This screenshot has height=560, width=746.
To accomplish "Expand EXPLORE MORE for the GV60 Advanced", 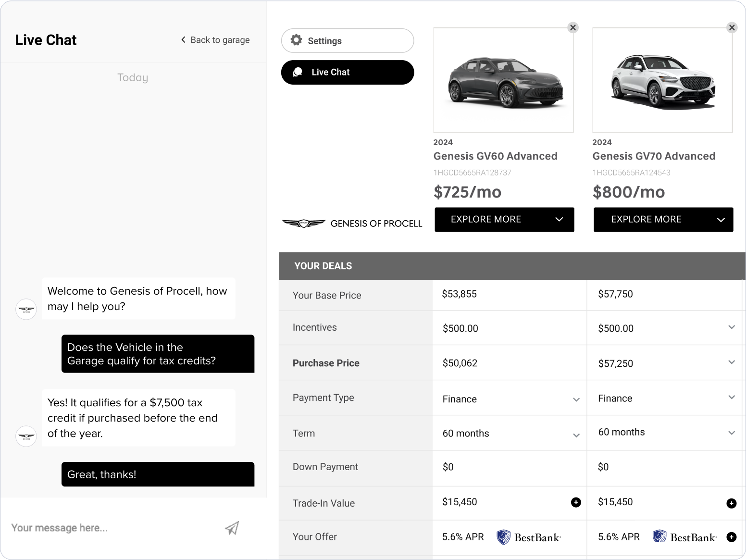I will pyautogui.click(x=504, y=220).
